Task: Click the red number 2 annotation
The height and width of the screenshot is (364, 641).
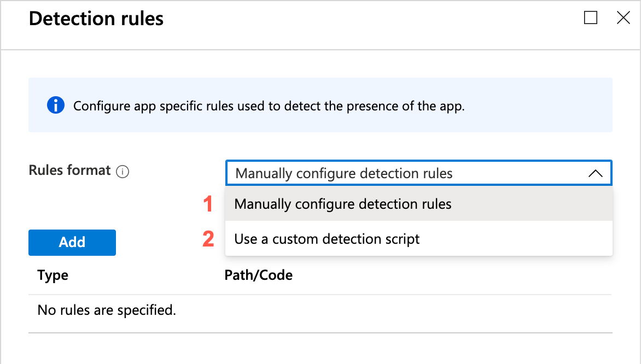Action: point(208,239)
